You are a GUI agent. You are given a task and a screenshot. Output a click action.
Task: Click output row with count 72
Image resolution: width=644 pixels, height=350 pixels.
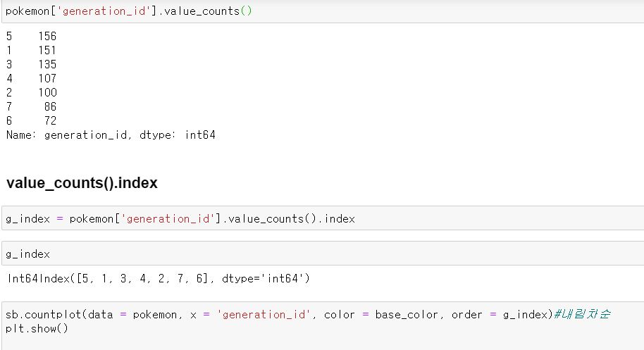coord(31,120)
